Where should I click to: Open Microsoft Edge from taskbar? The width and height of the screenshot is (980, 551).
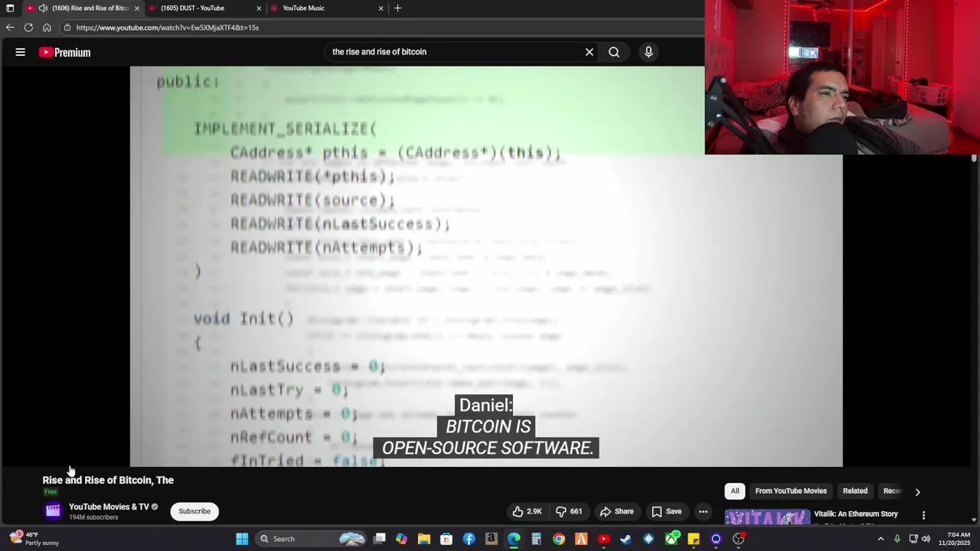click(514, 539)
